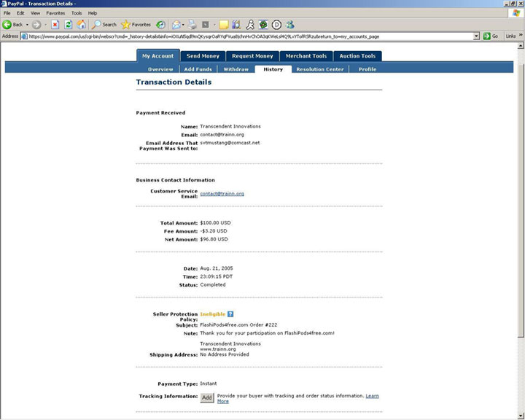Click the Go button beside the address bar

(491, 36)
